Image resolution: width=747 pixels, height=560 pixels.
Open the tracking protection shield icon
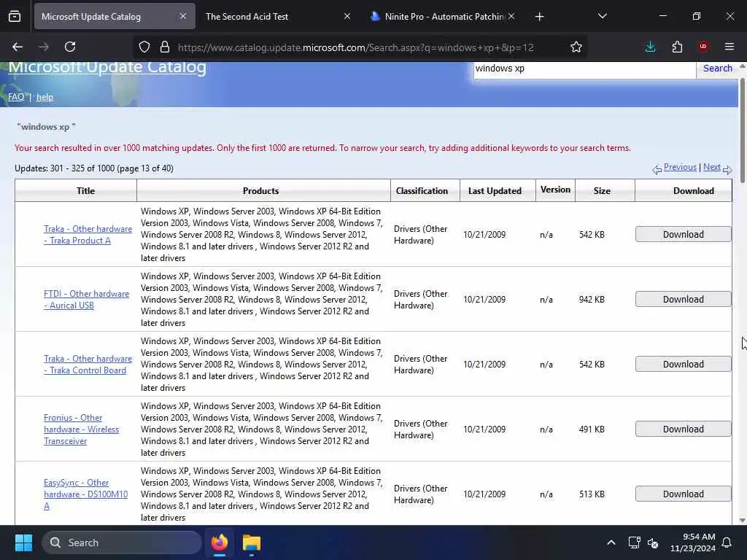[144, 47]
